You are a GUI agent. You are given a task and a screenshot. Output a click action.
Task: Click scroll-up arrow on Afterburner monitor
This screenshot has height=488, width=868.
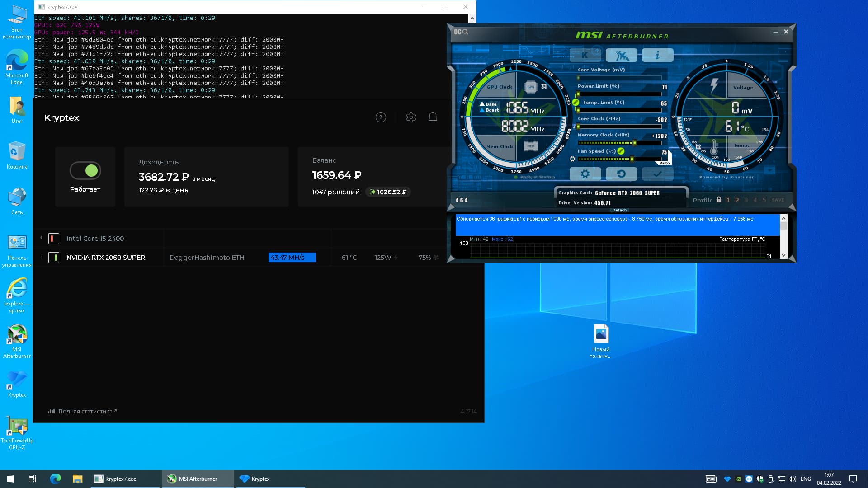coord(783,218)
